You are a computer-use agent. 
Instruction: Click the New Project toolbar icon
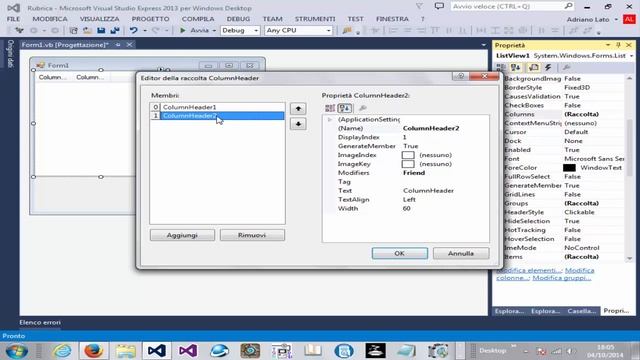[x=73, y=31]
